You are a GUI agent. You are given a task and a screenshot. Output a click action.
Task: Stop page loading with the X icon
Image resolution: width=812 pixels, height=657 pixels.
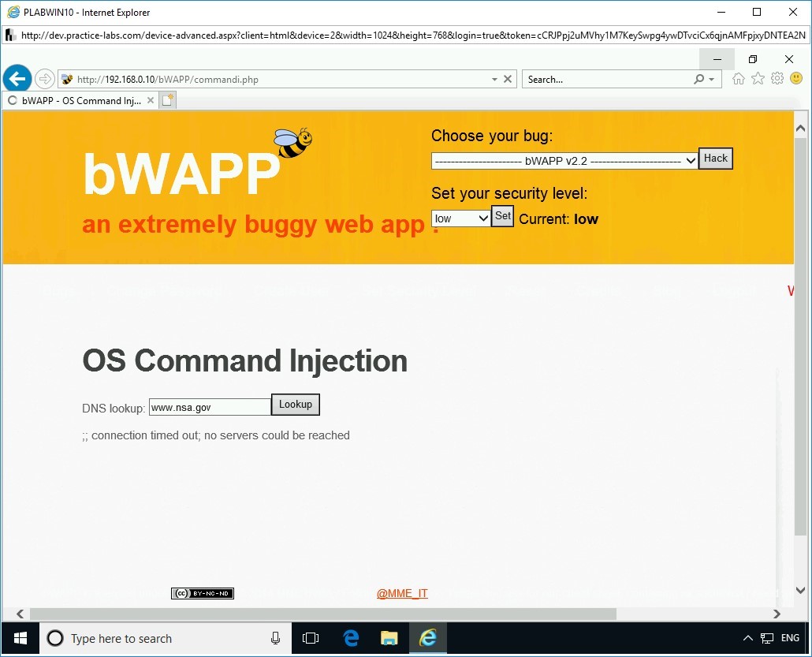(508, 79)
